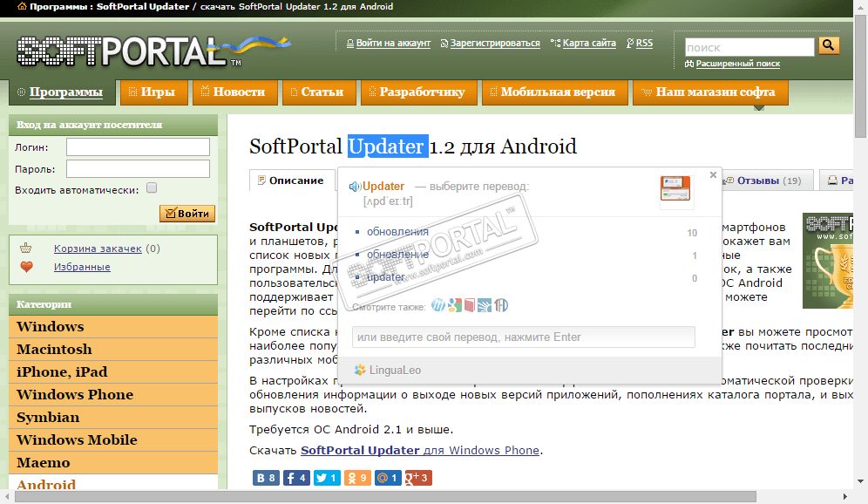Open the Избранные link

[x=82, y=267]
